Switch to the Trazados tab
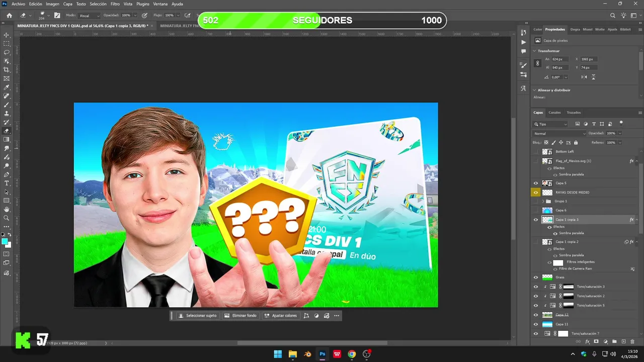The height and width of the screenshot is (362, 644). pyautogui.click(x=574, y=112)
